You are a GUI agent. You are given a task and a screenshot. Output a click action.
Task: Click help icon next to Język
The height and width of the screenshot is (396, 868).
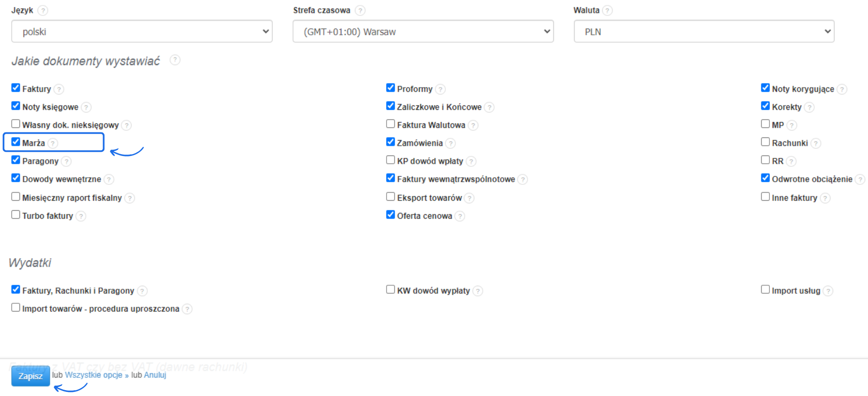(x=42, y=10)
